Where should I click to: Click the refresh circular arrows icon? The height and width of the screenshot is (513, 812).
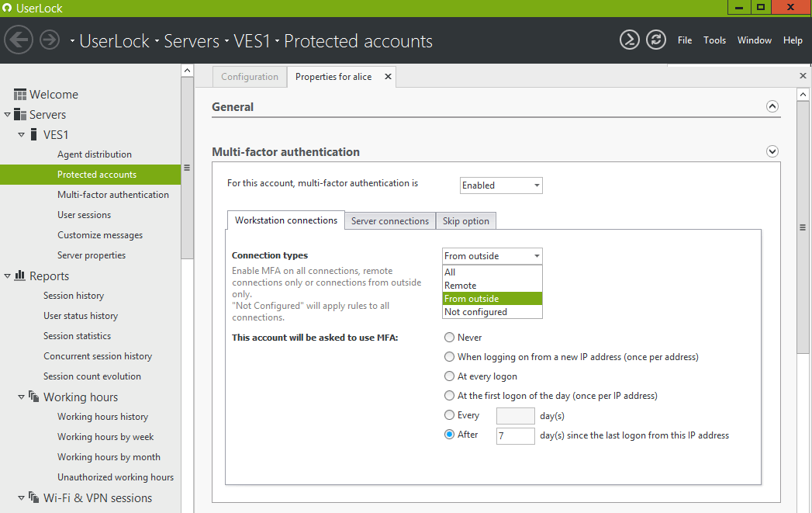point(656,40)
